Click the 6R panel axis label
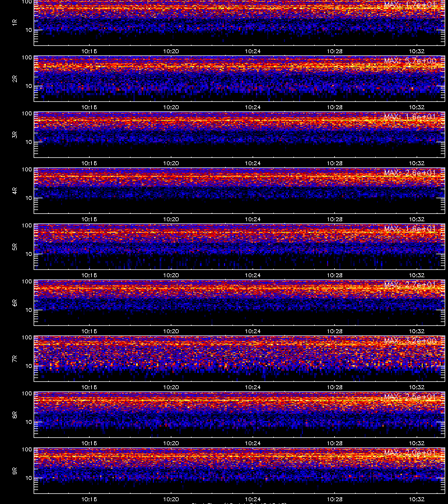Viewport: 448px width, 504px height. point(15,302)
